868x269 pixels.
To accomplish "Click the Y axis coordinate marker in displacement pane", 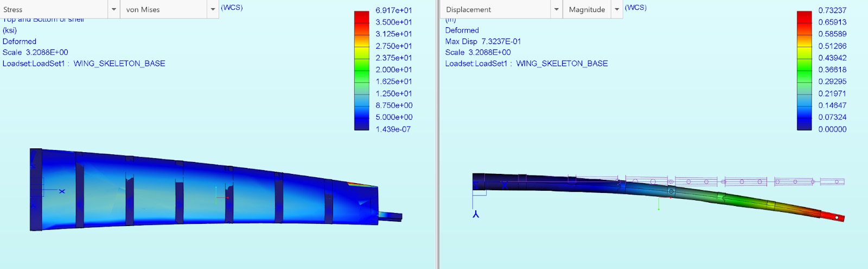I will (476, 215).
